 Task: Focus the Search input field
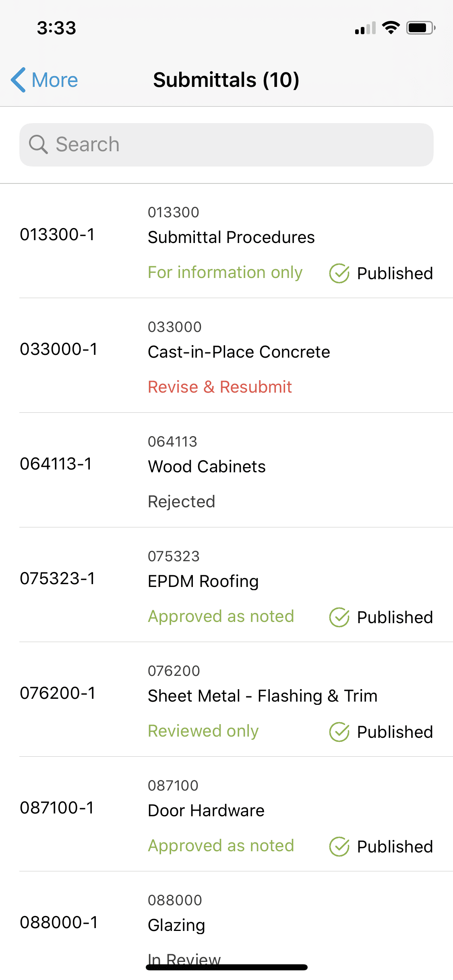[242, 144]
